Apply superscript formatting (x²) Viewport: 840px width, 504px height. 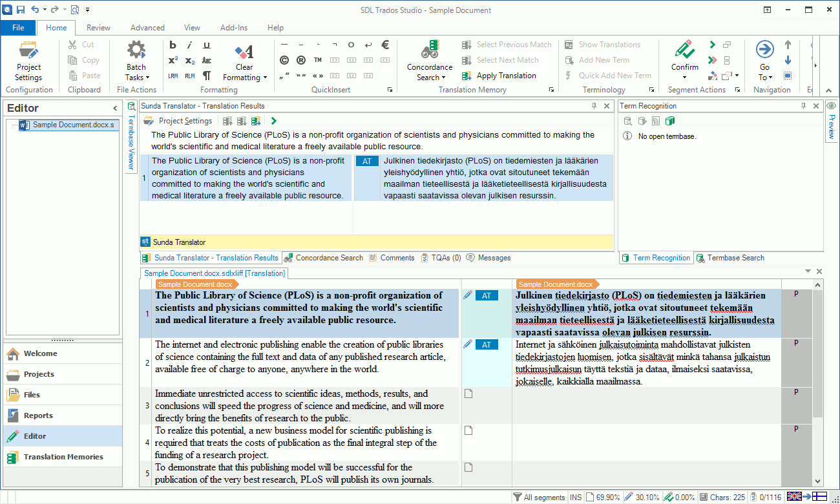pyautogui.click(x=173, y=60)
